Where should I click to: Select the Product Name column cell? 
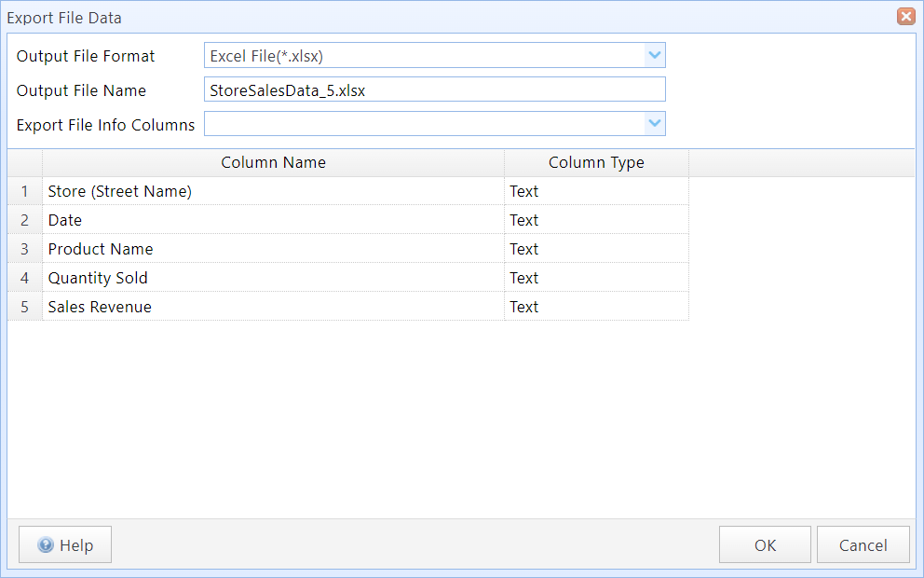pyautogui.click(x=274, y=249)
